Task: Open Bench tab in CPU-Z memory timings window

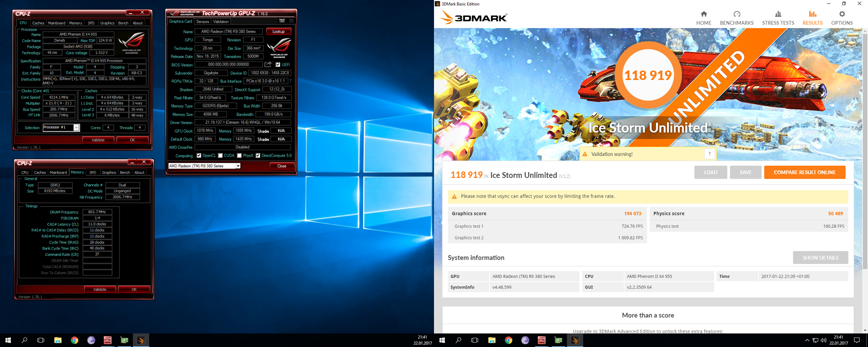Action: 125,172
